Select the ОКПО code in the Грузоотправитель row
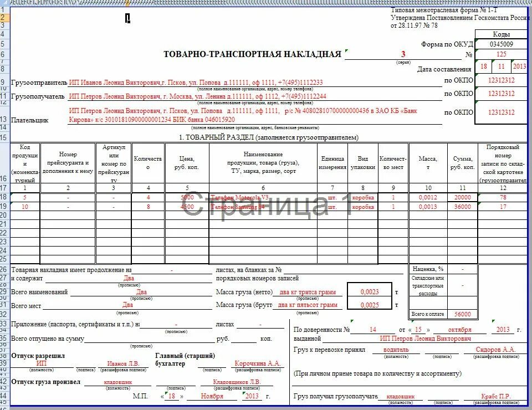Image resolution: width=532 pixels, height=410 pixels. [x=501, y=80]
